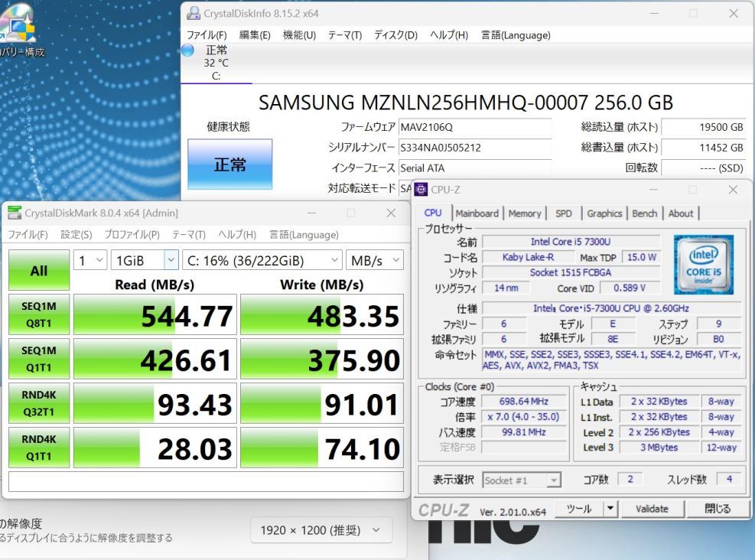Image resolution: width=755 pixels, height=560 pixels.
Task: Expand the ツール button dropdown arrow
Action: 610,509
